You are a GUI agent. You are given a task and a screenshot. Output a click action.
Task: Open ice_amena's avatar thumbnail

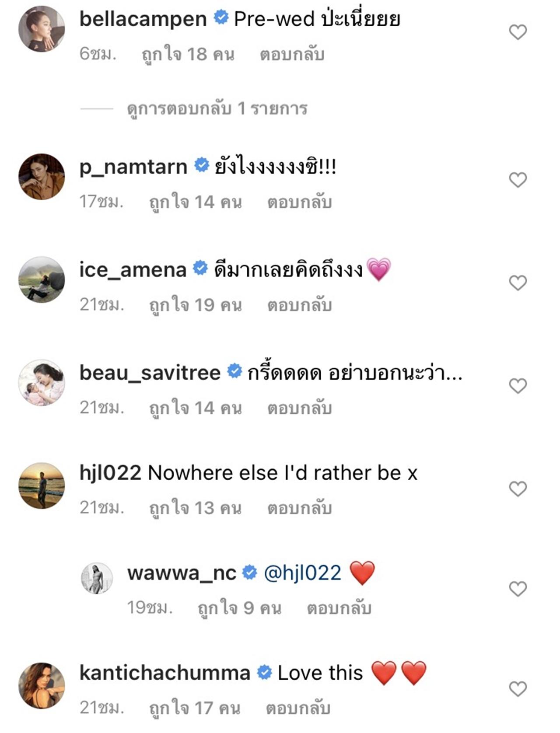42,279
